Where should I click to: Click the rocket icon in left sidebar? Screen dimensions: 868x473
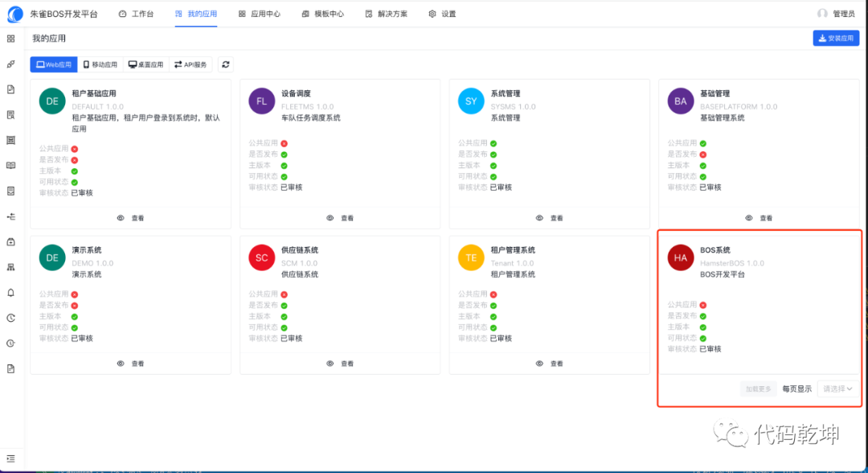pos(10,64)
